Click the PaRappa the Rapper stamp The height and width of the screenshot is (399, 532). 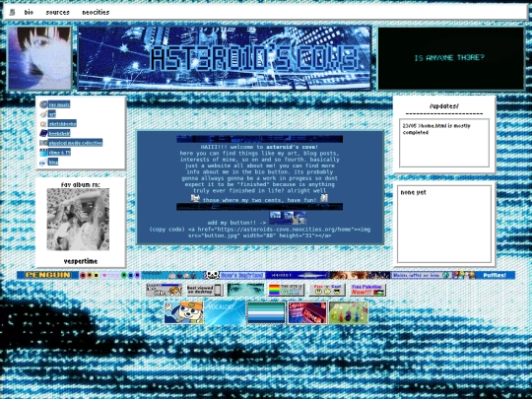(183, 312)
